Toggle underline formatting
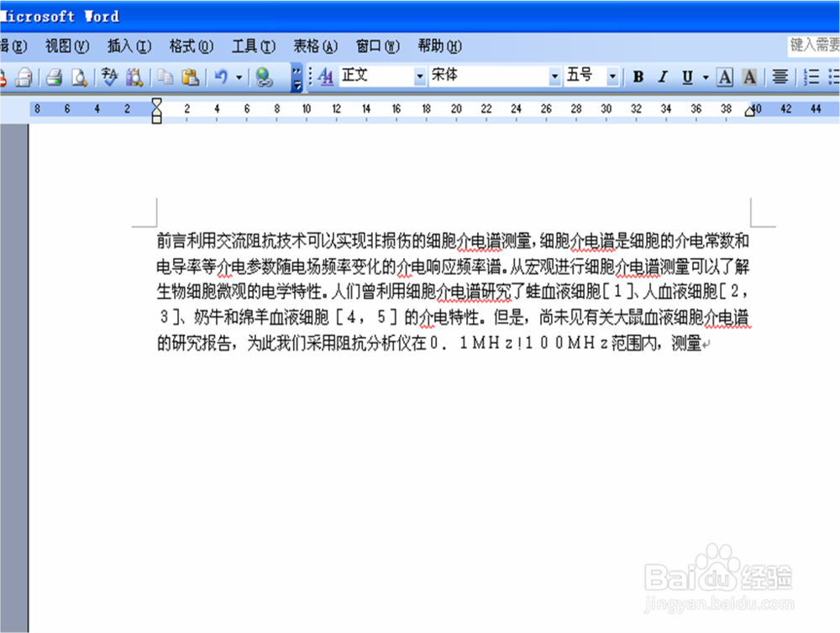 point(686,76)
